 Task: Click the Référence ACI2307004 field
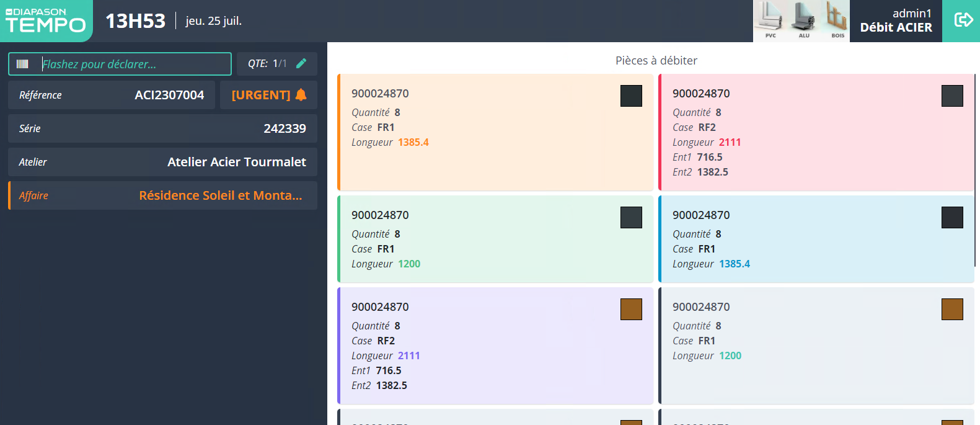pos(112,95)
